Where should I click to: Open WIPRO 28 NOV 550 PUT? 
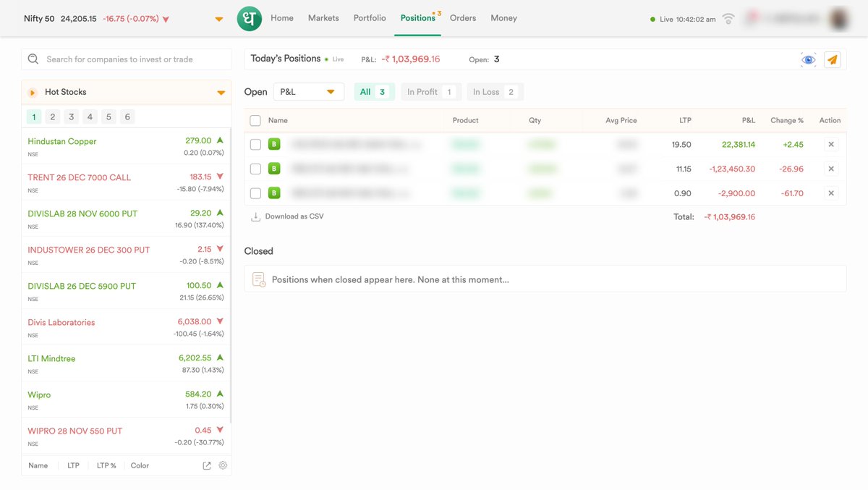126,436
